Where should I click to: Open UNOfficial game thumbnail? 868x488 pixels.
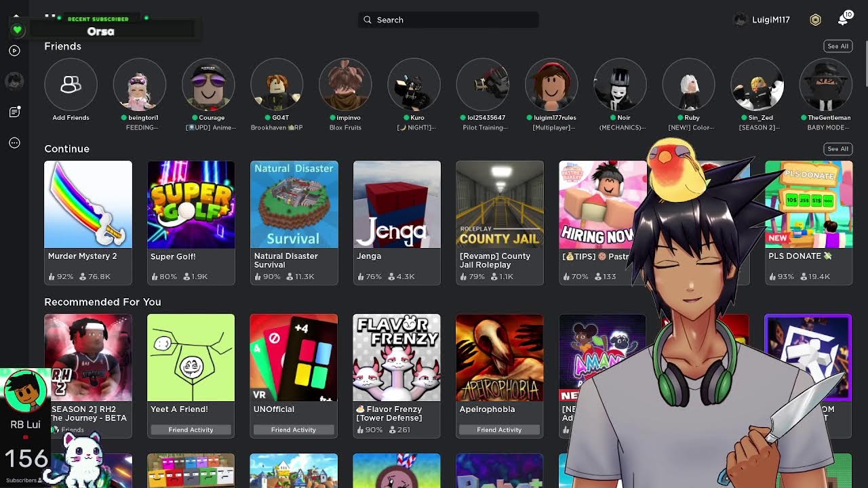(x=294, y=358)
